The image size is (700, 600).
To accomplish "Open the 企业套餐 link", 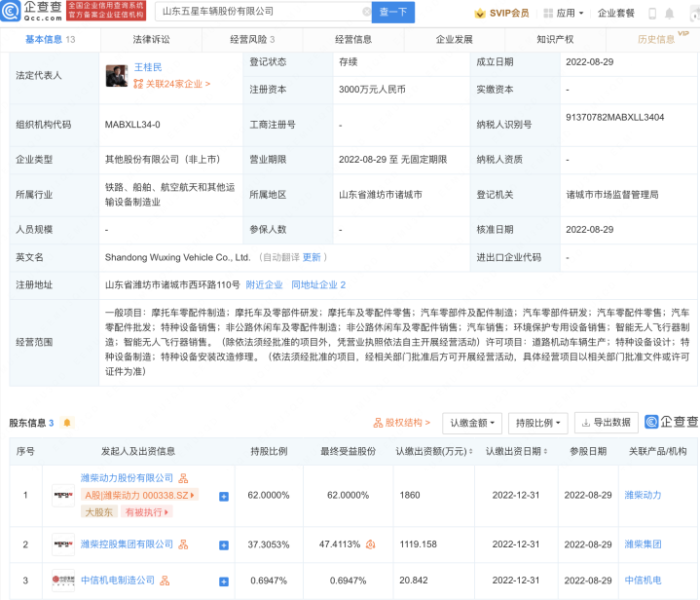I will point(616,14).
